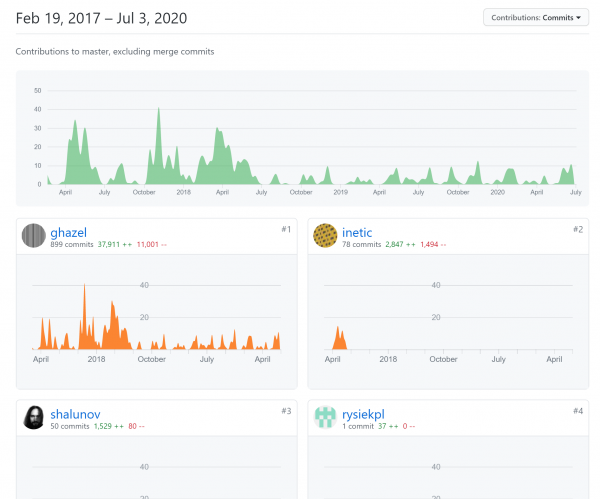The image size is (600, 499).
Task: Click the #4 rank label on rysiekpl's card
Action: coord(578,411)
